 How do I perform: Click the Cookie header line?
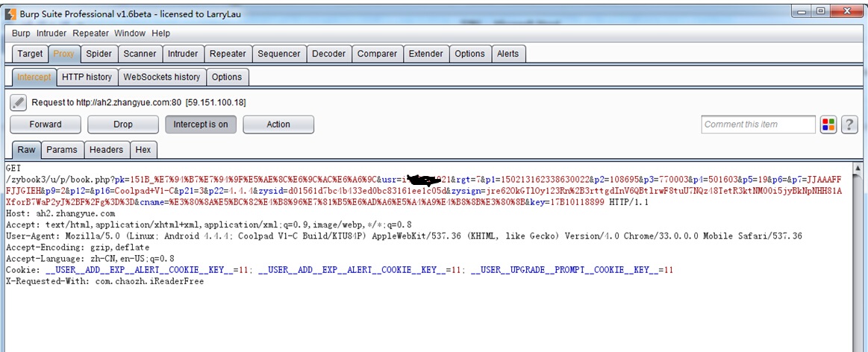[x=340, y=270]
